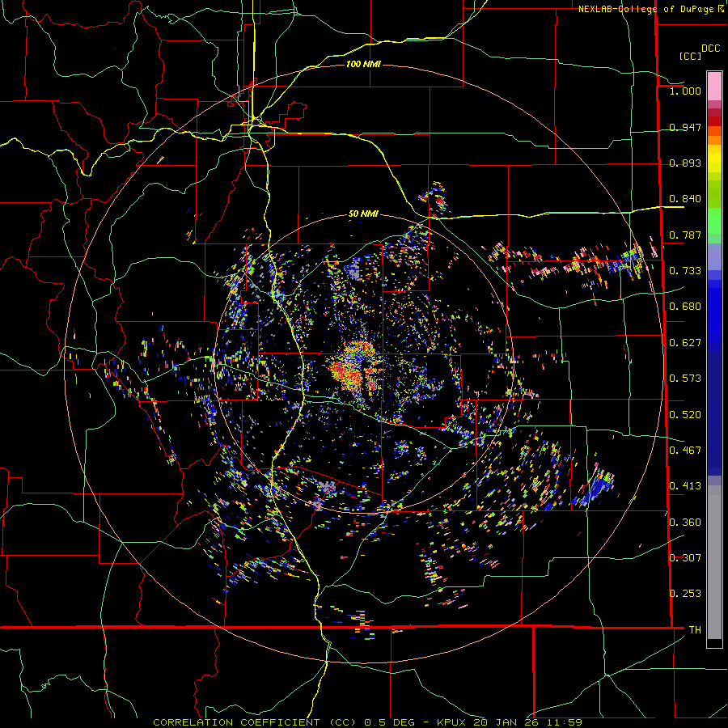Click the TH threshold label
The image size is (728, 728).
tap(695, 630)
